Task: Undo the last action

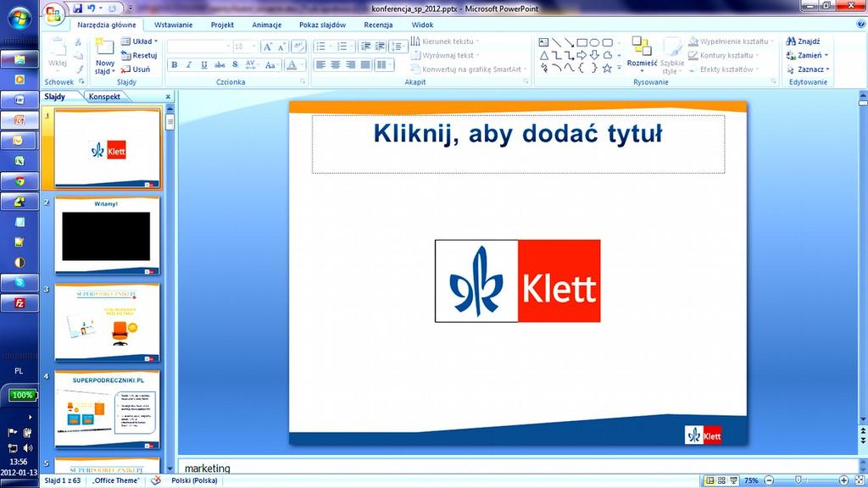Action: tap(92, 8)
